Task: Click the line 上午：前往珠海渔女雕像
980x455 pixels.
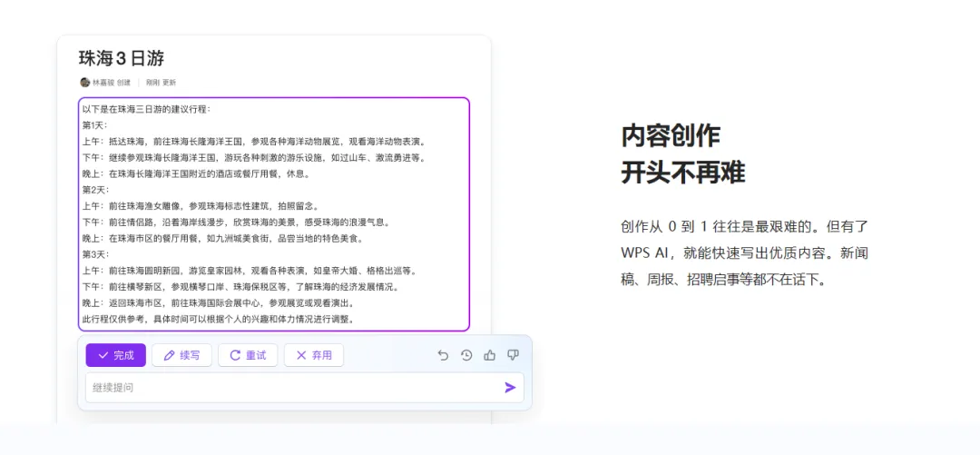Action: (x=201, y=206)
